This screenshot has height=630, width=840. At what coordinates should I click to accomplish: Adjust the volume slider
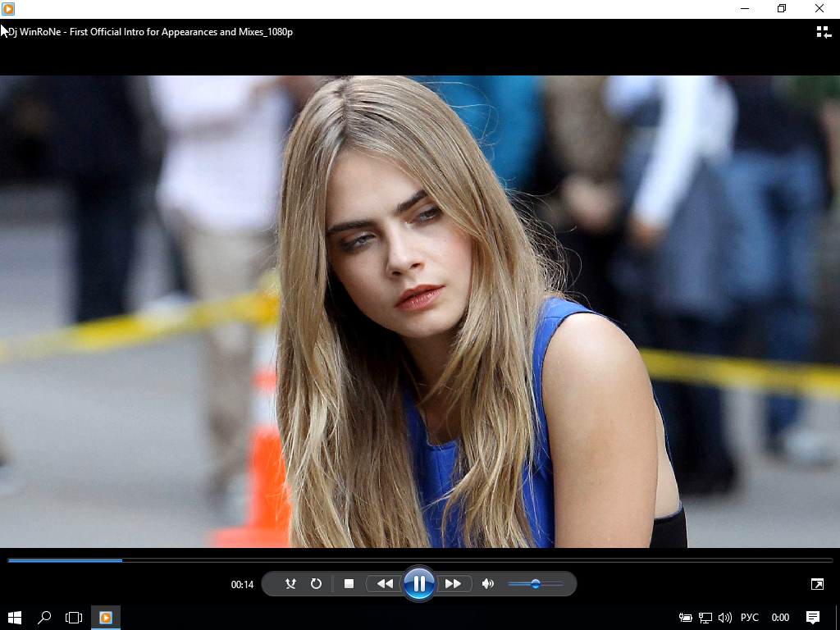[x=535, y=584]
